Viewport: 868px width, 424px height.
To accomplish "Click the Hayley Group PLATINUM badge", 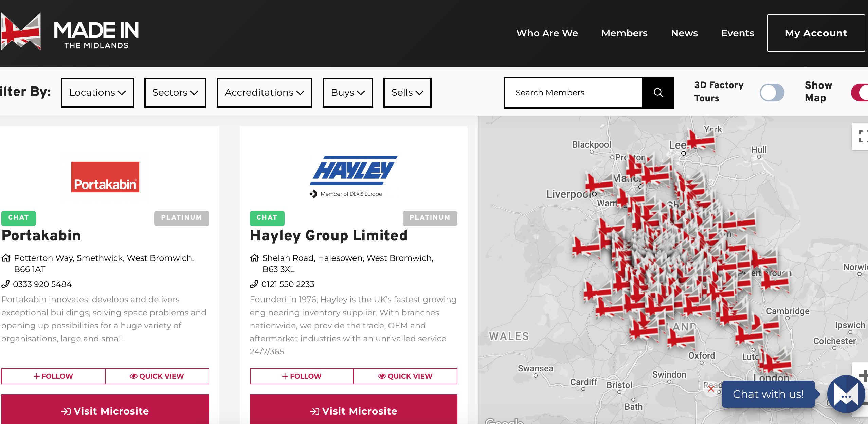I will tap(430, 218).
